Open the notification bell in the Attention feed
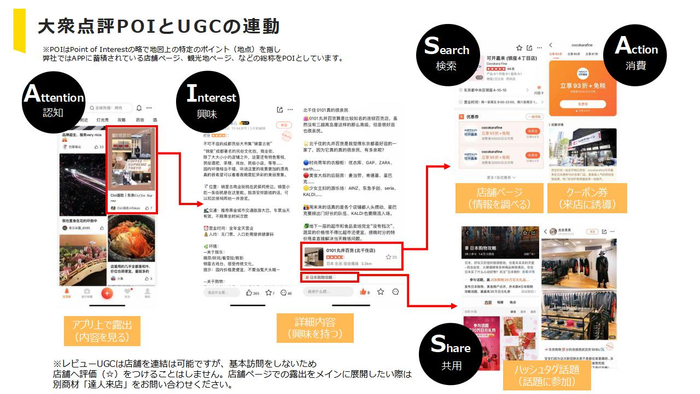The image size is (700, 394). coord(139,108)
